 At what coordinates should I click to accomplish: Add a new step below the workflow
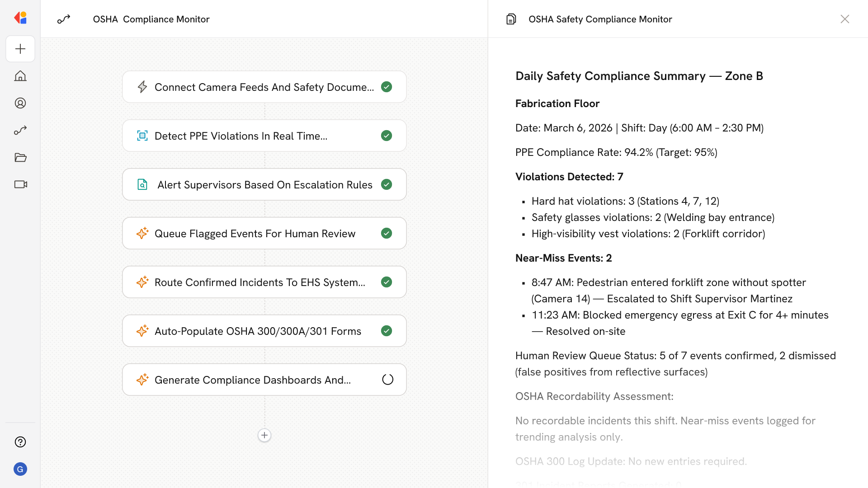264,435
